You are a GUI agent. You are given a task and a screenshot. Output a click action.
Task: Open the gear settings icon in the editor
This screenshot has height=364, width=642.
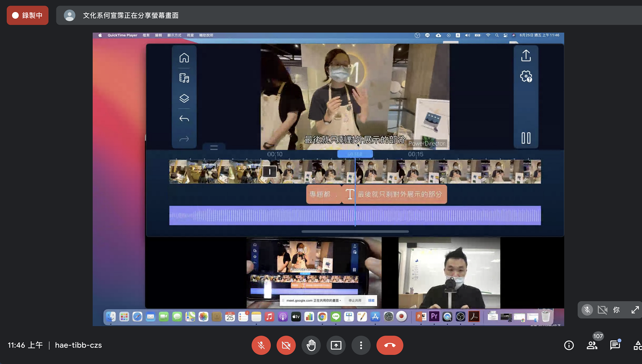pos(526,76)
